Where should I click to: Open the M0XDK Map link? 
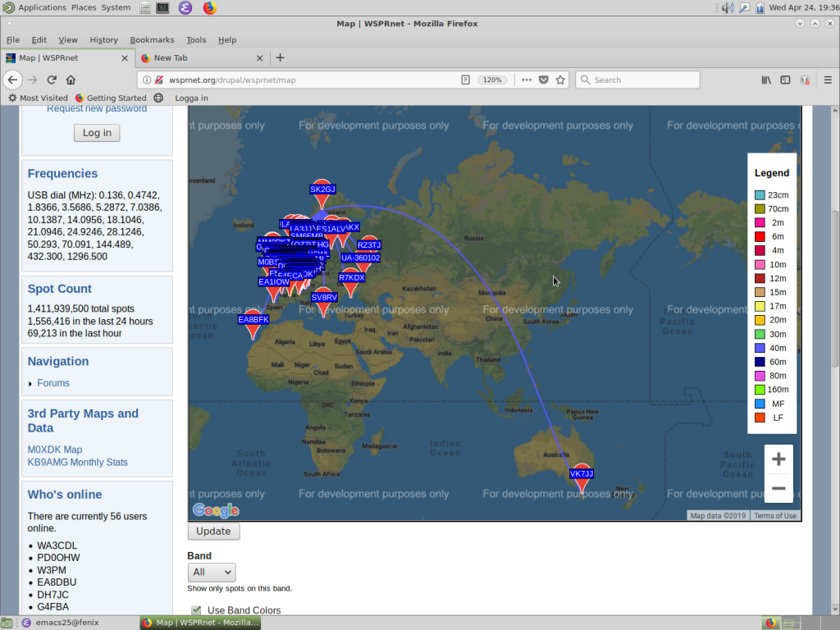[x=55, y=450]
